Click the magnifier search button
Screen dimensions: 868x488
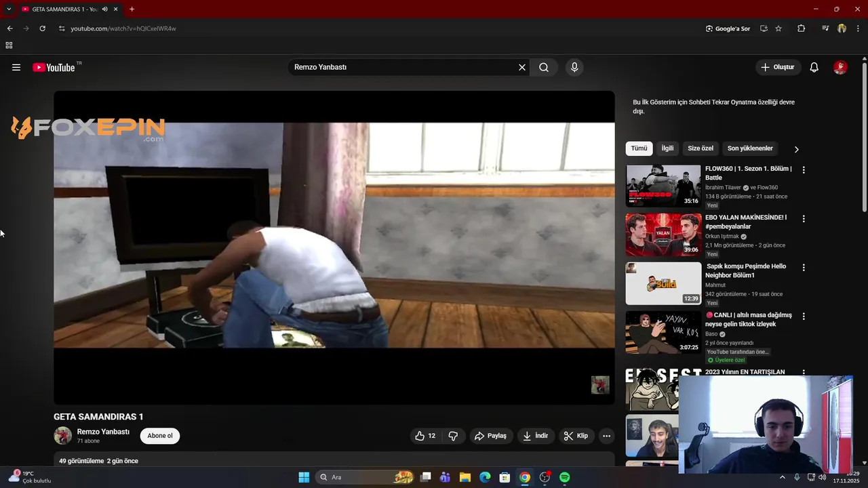point(544,67)
